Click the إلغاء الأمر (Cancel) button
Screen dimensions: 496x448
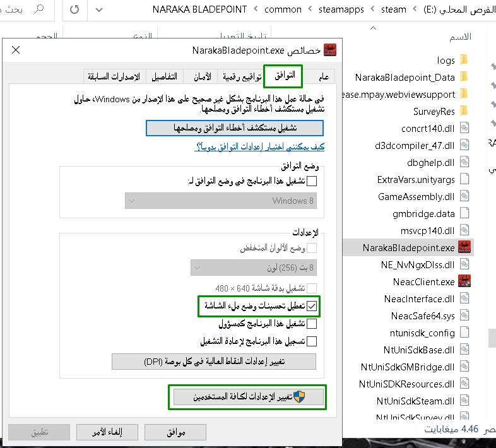click(x=107, y=432)
